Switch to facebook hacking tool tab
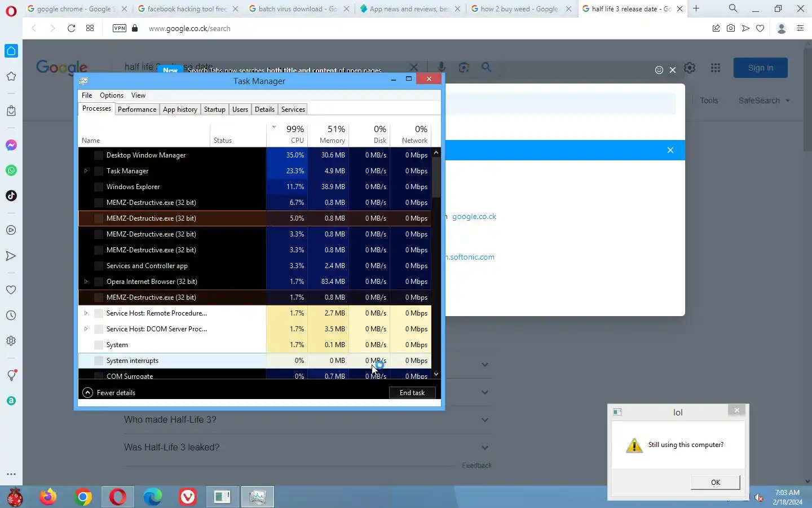Screen dimensions: 812x508 pos(187,8)
